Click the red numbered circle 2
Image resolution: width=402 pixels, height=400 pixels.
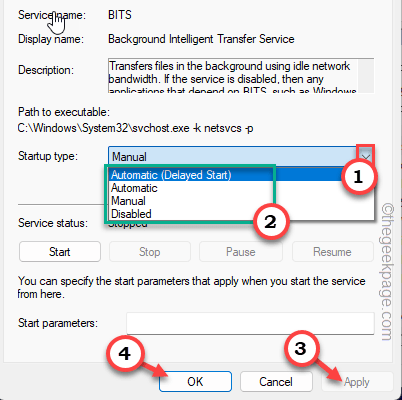click(x=270, y=222)
